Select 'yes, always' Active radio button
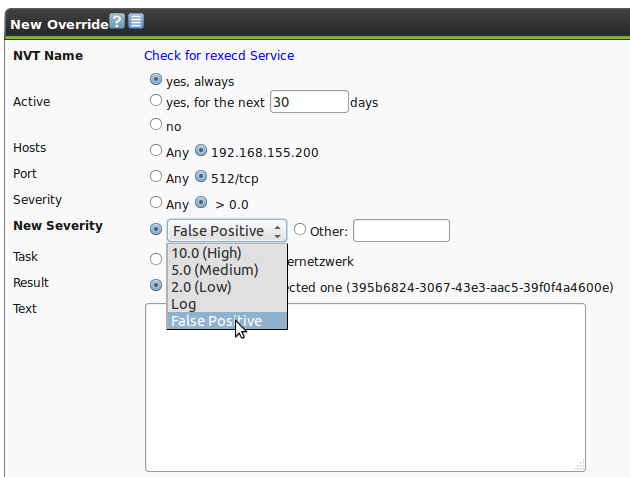 tap(155, 79)
